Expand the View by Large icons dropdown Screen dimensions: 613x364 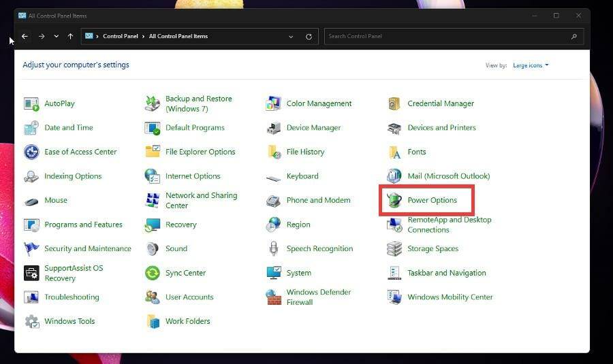pos(531,65)
